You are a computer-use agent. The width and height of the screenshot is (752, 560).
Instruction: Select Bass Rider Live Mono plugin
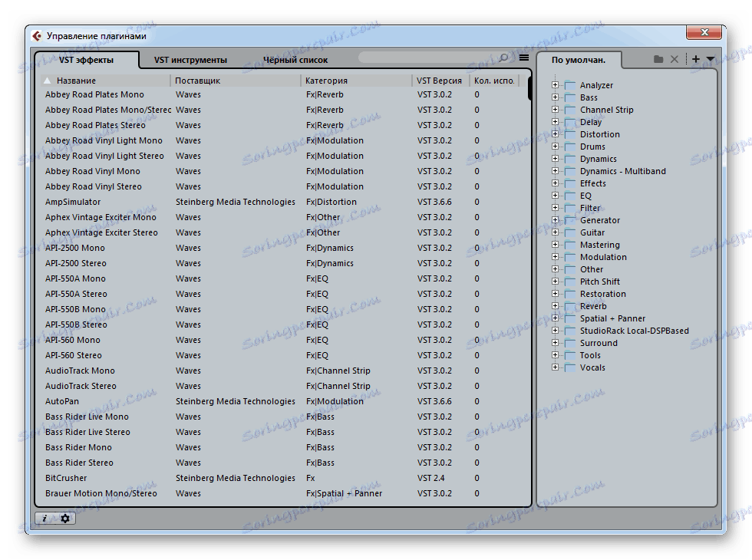pyautogui.click(x=283, y=417)
